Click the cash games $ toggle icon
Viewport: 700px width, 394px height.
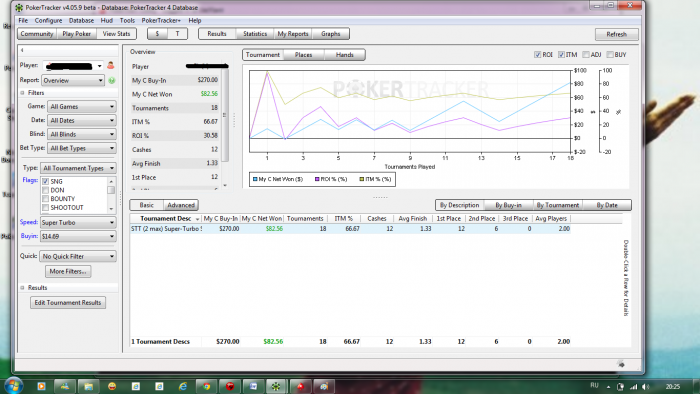coord(157,34)
